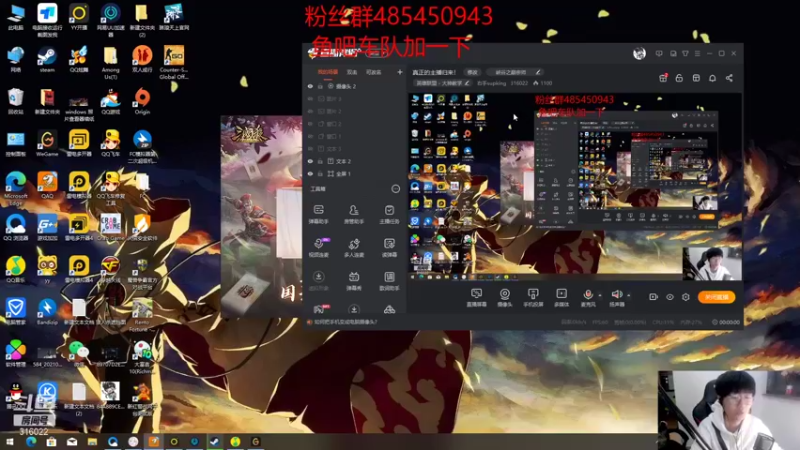Open the 主播任务 tool icon

click(x=389, y=214)
